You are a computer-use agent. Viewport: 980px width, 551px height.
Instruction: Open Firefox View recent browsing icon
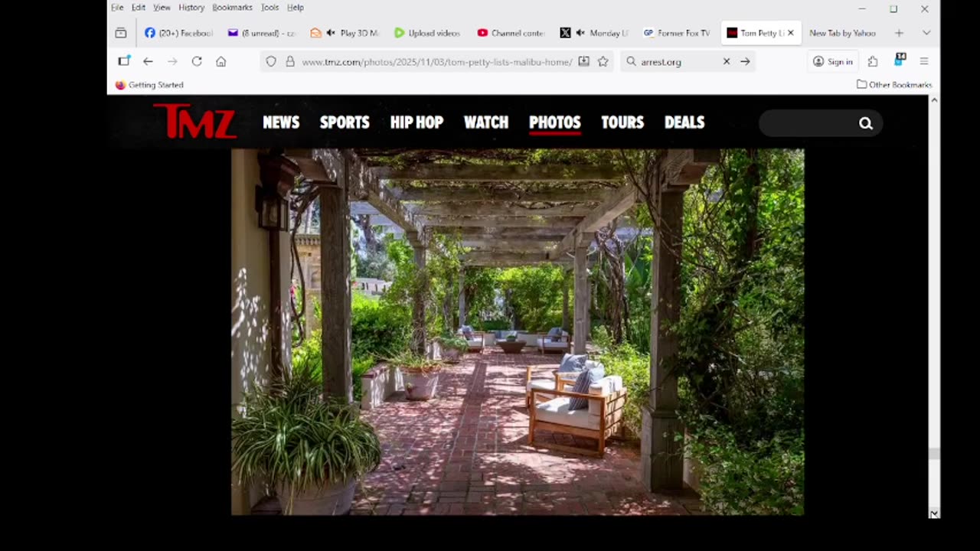tap(121, 33)
